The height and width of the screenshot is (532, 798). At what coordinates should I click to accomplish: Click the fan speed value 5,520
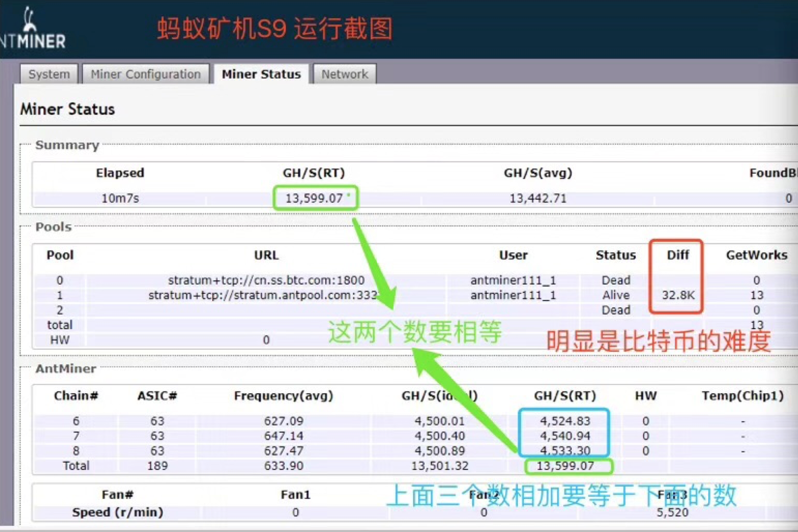click(x=672, y=513)
